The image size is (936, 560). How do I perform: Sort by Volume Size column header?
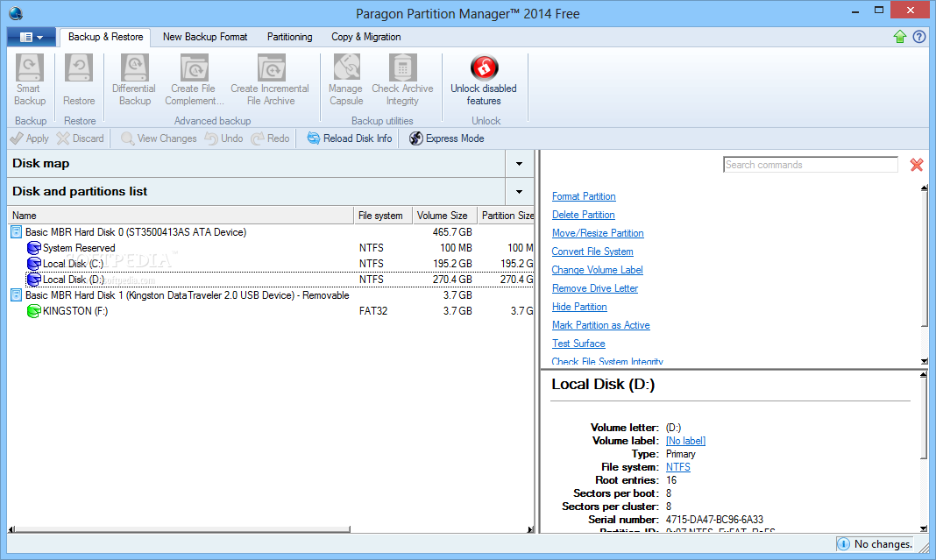point(444,216)
